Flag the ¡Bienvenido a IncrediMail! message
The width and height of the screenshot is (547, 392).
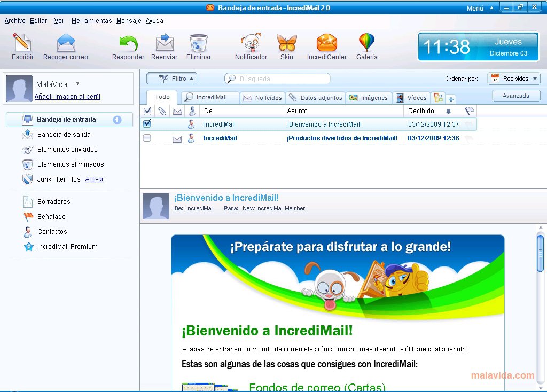coord(469,124)
